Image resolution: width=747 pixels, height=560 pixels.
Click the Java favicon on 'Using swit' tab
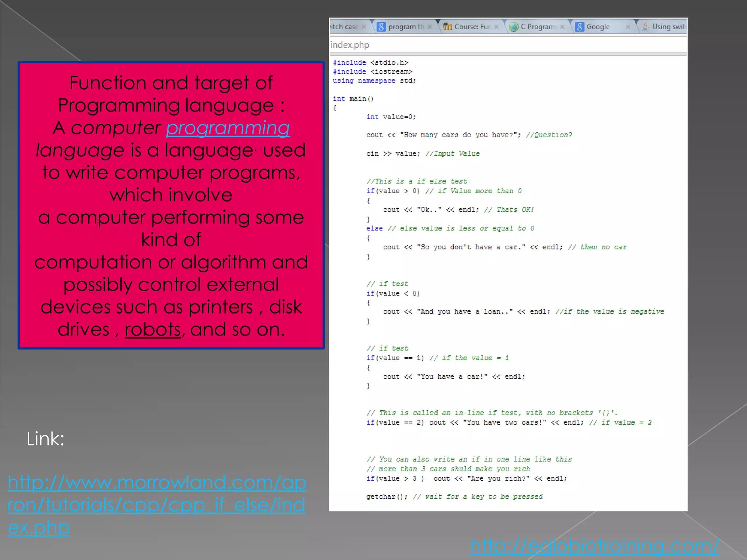[x=646, y=27]
